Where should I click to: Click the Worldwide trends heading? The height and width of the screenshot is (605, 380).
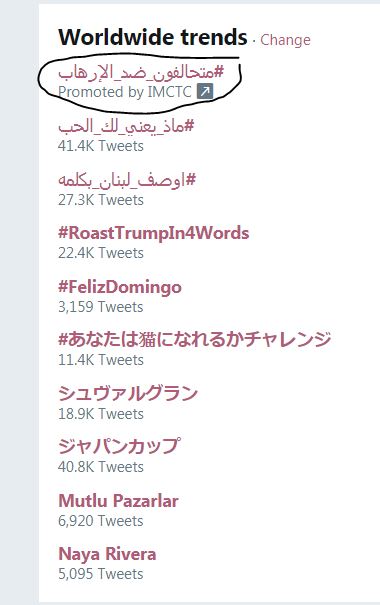coord(153,37)
